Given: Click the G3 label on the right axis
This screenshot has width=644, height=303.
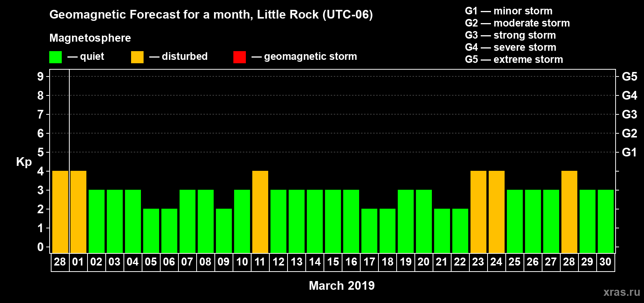Looking at the screenshot, I should point(630,114).
